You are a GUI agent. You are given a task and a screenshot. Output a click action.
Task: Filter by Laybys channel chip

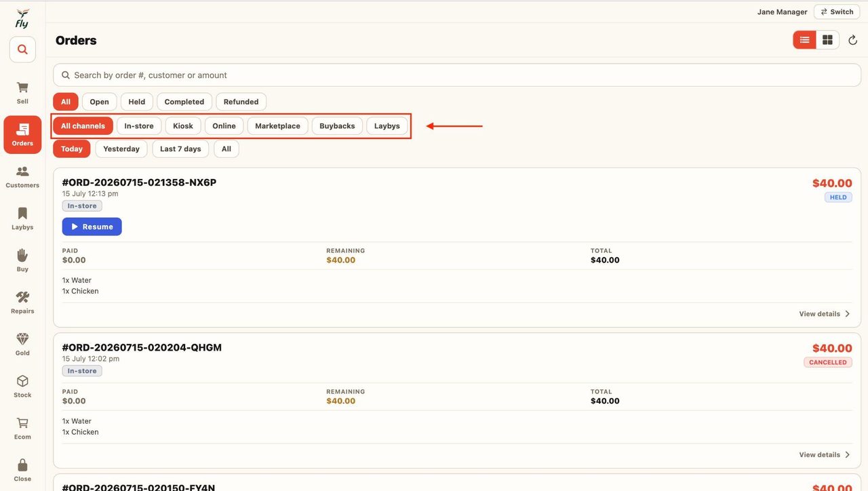click(x=387, y=126)
